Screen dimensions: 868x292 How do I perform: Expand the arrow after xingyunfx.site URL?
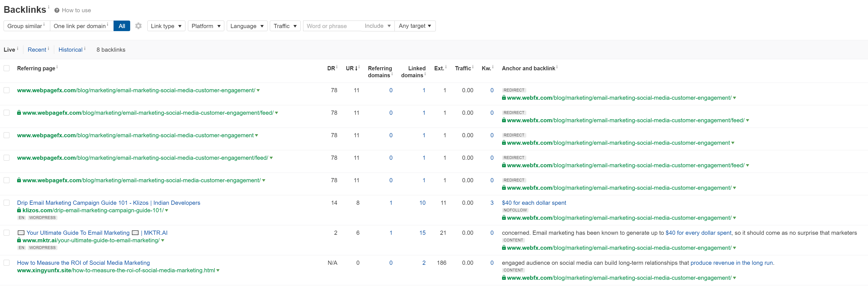(218, 271)
